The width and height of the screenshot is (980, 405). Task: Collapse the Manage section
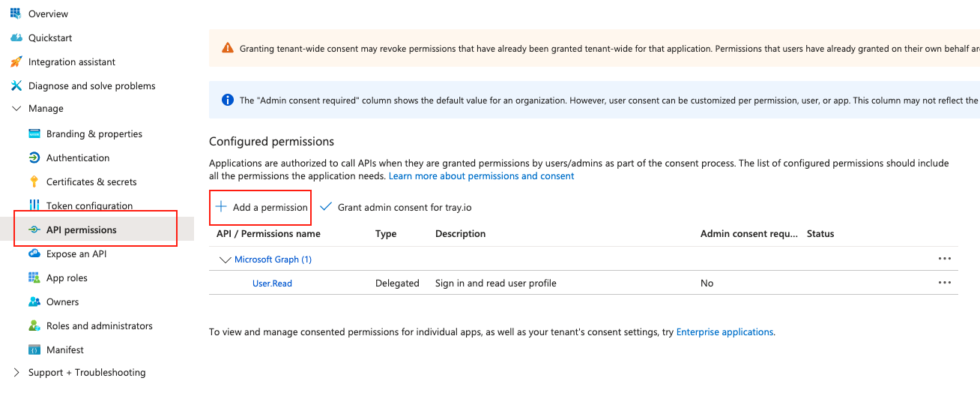click(16, 109)
